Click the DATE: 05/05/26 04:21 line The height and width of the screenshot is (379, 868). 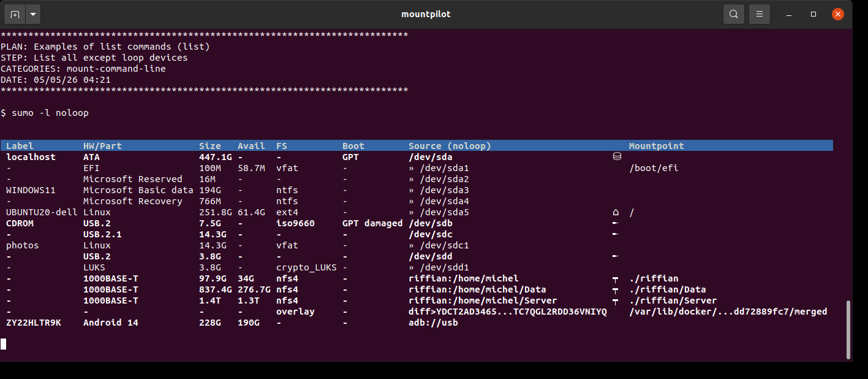point(56,80)
